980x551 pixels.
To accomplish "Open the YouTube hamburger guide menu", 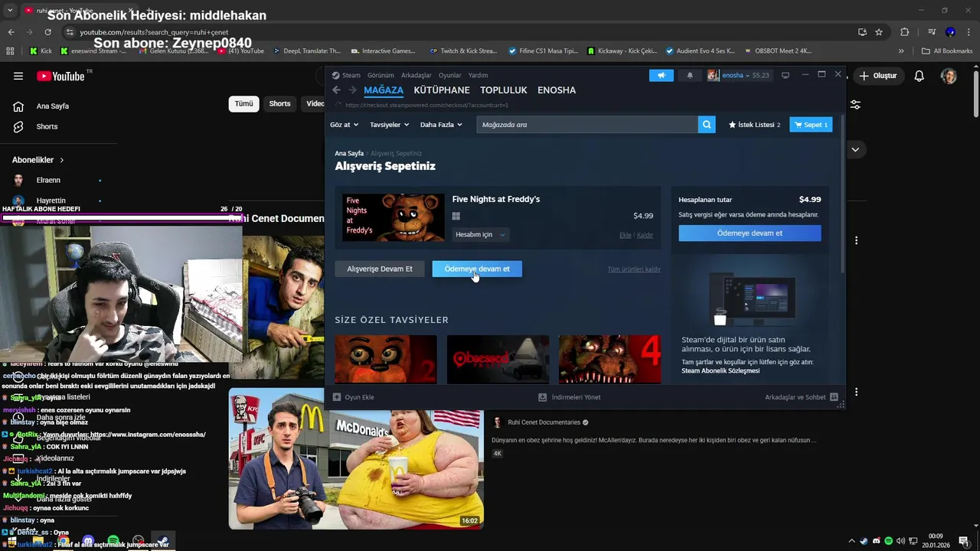I will (x=18, y=76).
